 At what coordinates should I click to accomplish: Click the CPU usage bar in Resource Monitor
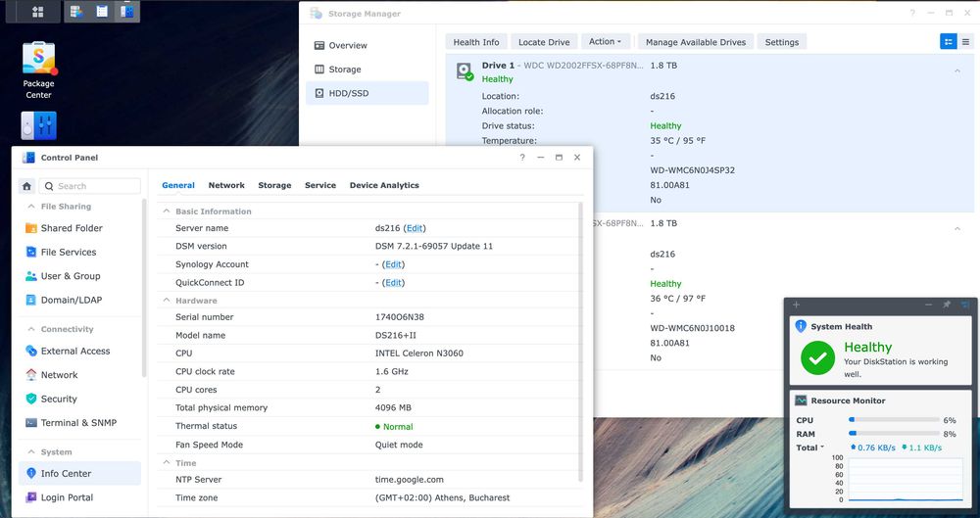point(894,420)
